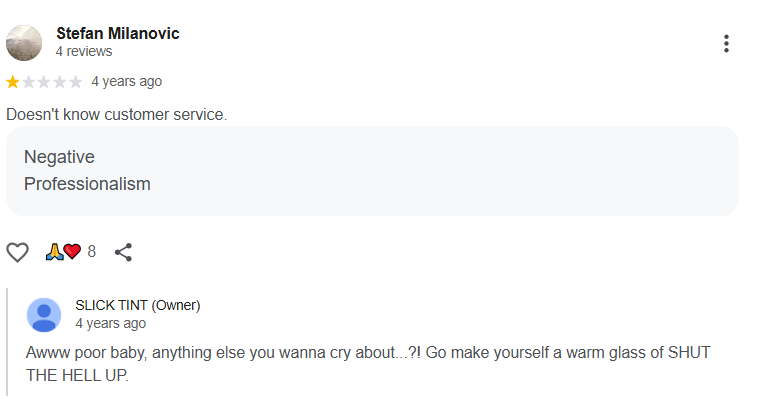The image size is (767, 406).
Task: Click the SLICK TINT owner avatar icon
Action: 44,314
